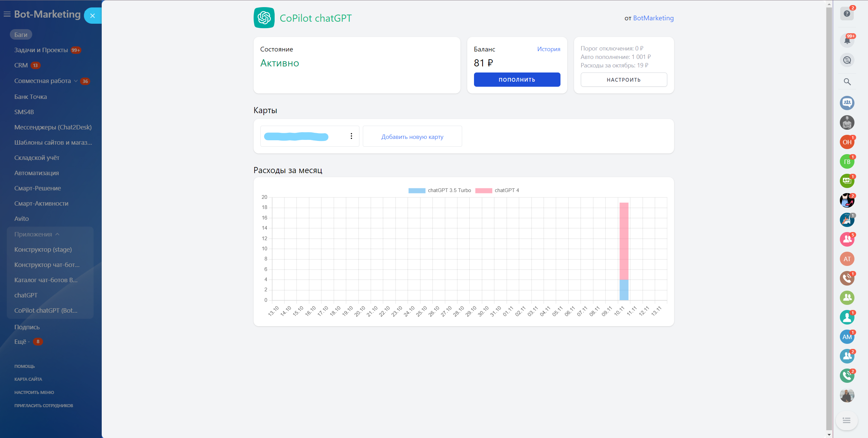This screenshot has height=438, width=868.
Task: Click the pink chatGPT 4 bar in chart
Action: (x=624, y=241)
